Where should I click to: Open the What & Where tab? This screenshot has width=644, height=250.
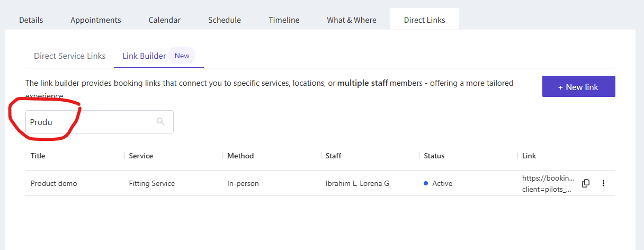(352, 20)
